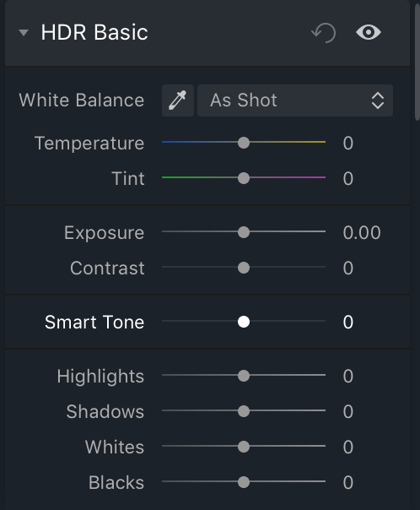The image size is (420, 510).
Task: Click the Smart Tone slider handle
Action: [244, 322]
